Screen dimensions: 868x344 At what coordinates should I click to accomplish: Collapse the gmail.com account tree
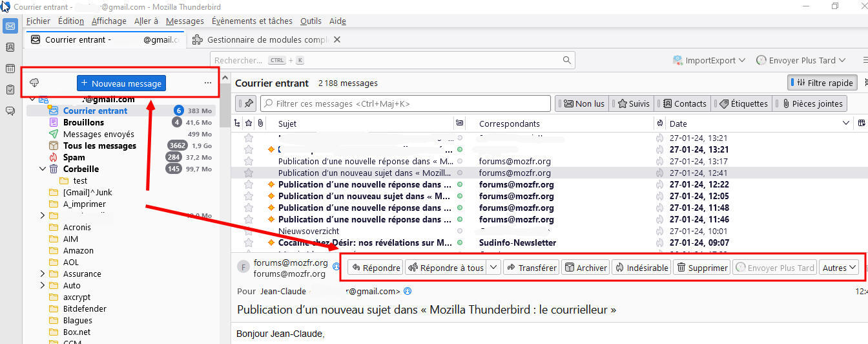pyautogui.click(x=32, y=99)
